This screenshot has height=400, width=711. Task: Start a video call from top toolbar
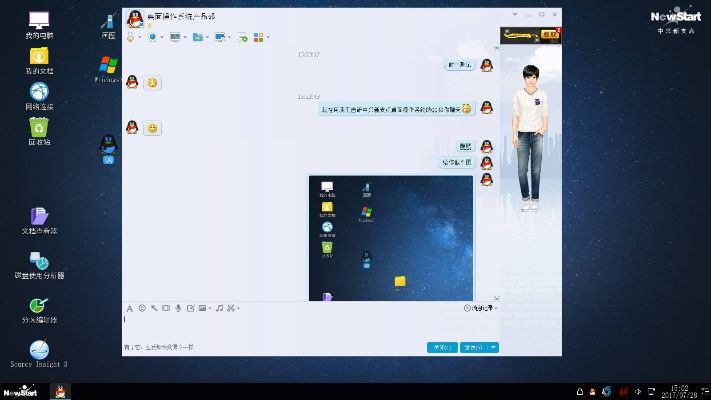(x=152, y=37)
